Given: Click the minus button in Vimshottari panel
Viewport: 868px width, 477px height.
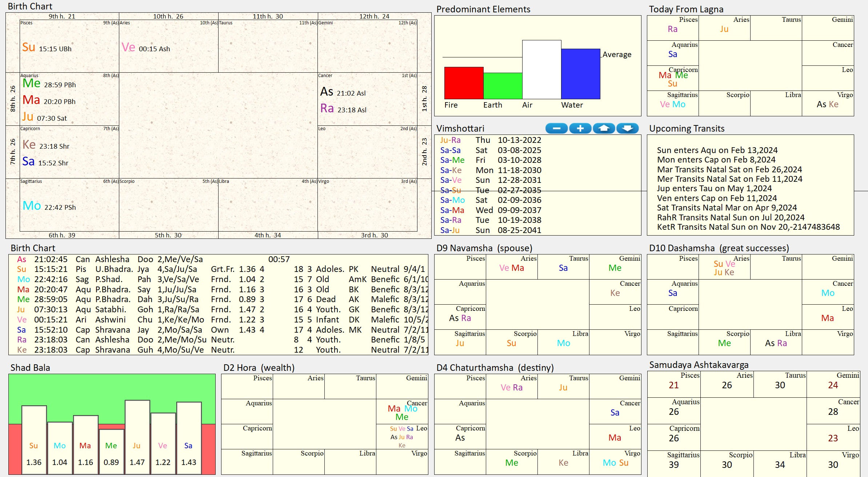Looking at the screenshot, I should tap(556, 128).
